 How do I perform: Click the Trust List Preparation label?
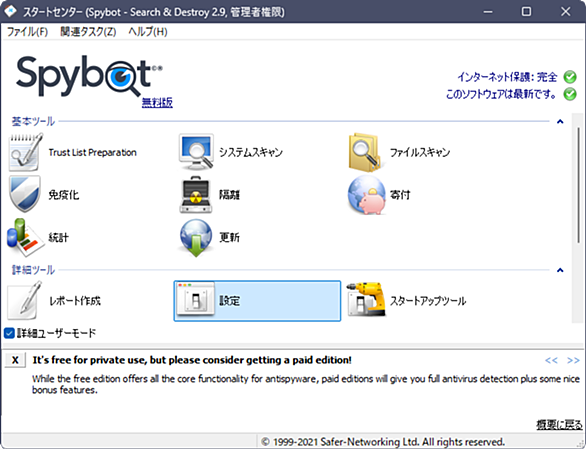pos(93,153)
